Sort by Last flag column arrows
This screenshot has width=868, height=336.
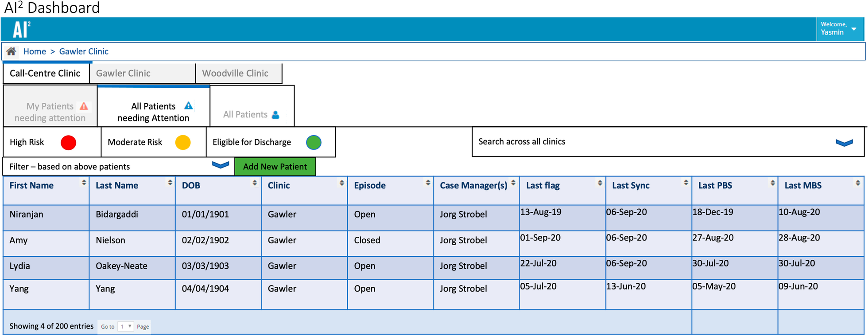click(600, 183)
